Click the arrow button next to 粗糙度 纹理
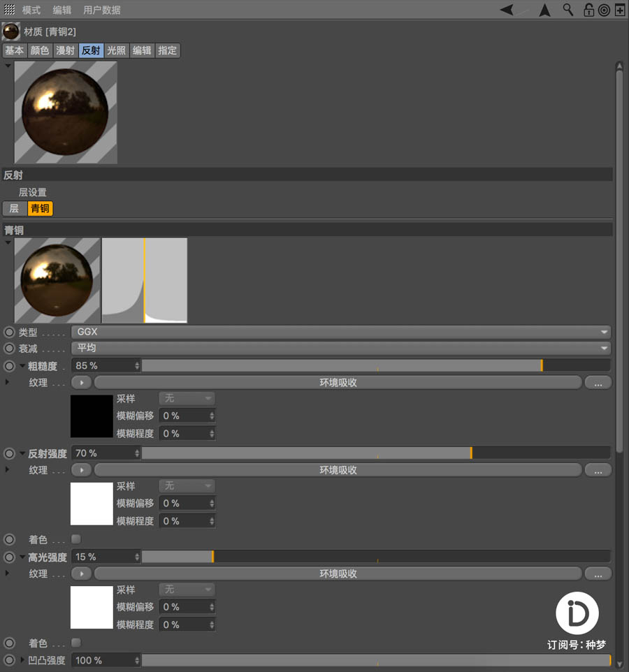The height and width of the screenshot is (672, 629). 81,382
